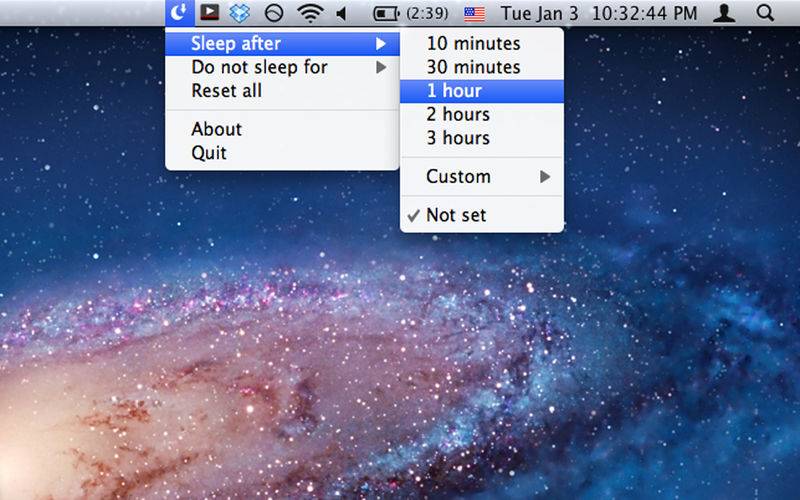800x500 pixels.
Task: Choose 1 hour sleep timer
Action: [454, 91]
